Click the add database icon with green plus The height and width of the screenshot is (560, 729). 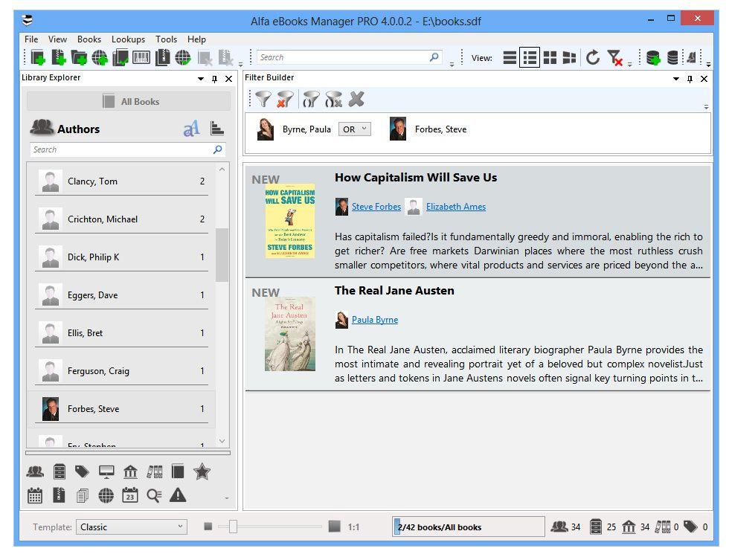click(653, 57)
